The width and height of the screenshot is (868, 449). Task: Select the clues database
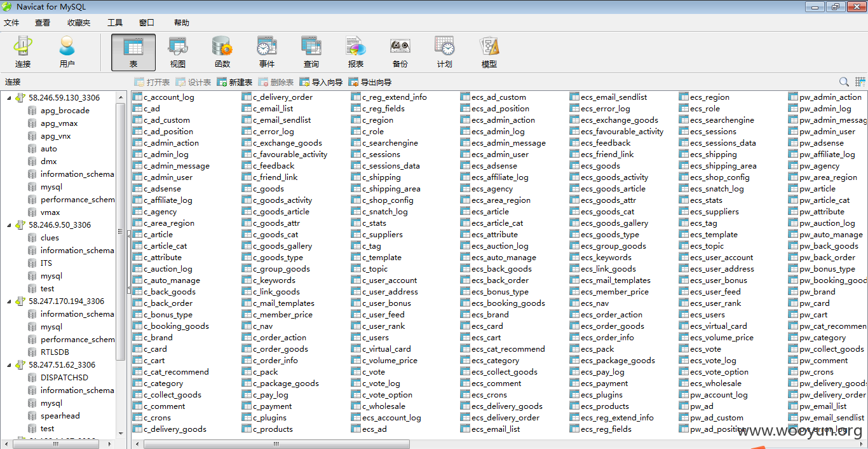click(x=43, y=238)
